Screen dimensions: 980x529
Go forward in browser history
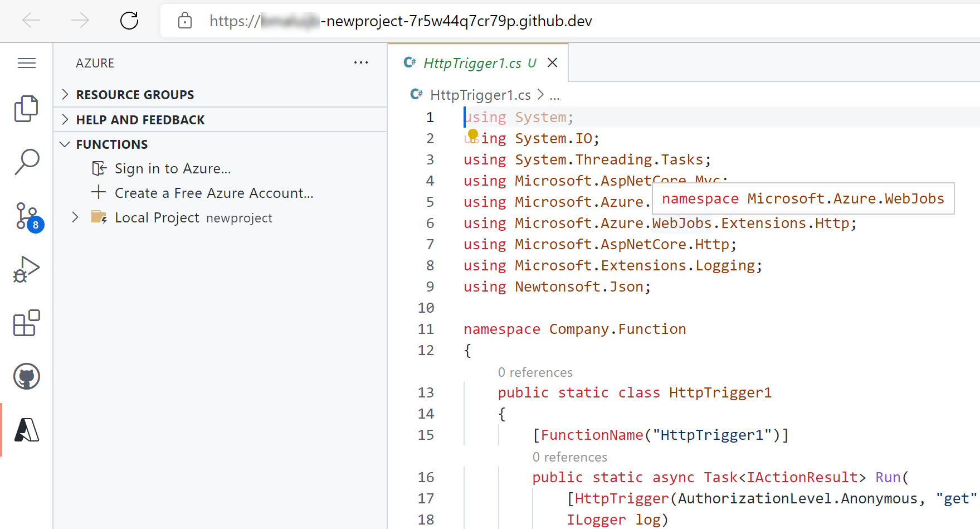80,21
